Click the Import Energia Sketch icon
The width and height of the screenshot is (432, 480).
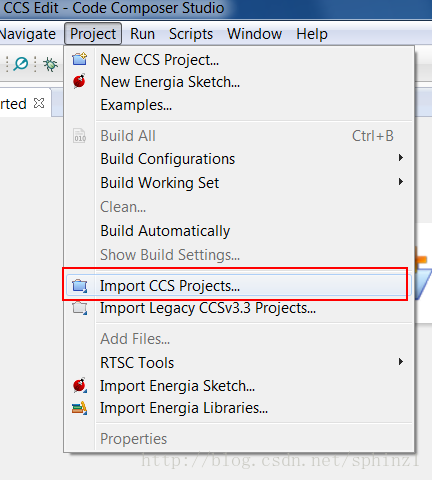coord(80,385)
